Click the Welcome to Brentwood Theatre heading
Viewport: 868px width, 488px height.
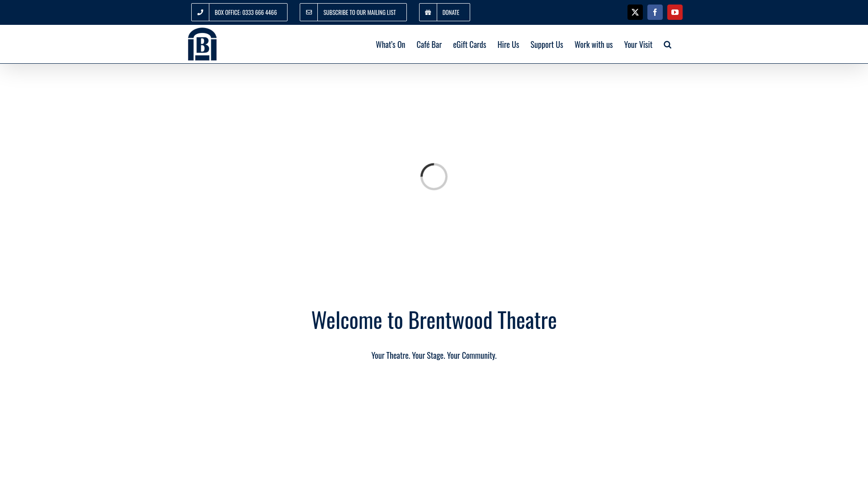pos(434,319)
